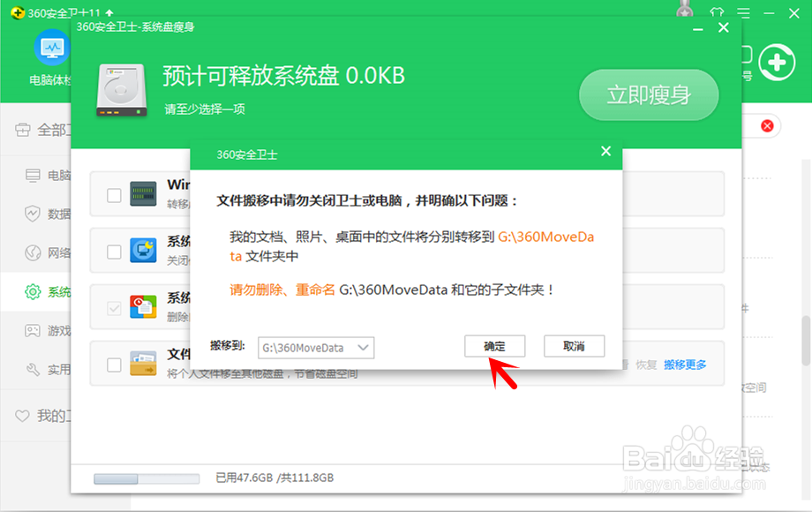Toggle the greyed checkbox beside the colorful files icon
This screenshot has height=512, width=812.
(x=114, y=309)
